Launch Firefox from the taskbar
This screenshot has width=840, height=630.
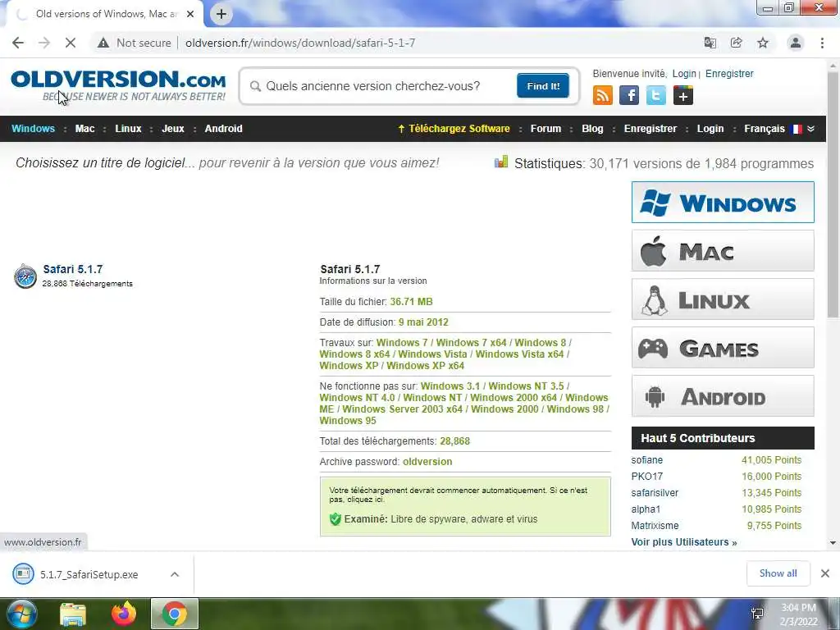[124, 614]
